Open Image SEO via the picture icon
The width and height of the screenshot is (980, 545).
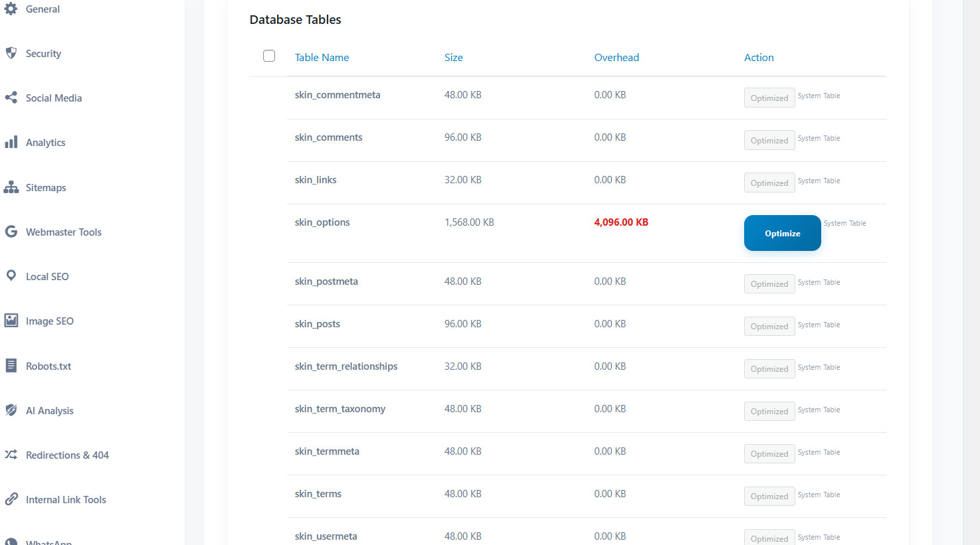[11, 321]
